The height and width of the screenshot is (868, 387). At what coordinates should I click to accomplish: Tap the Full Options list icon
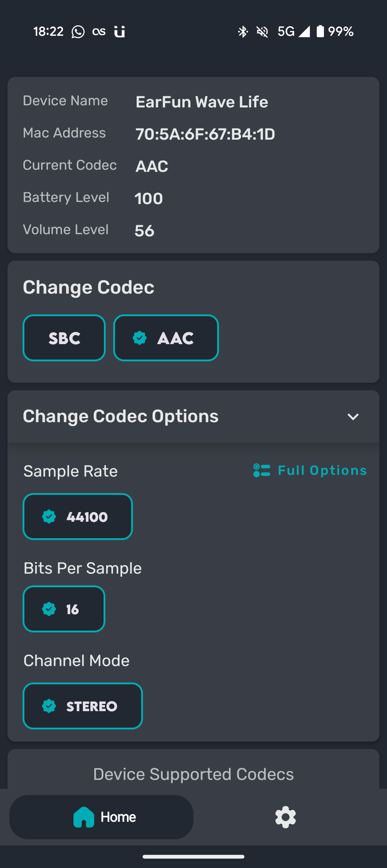coord(262,471)
